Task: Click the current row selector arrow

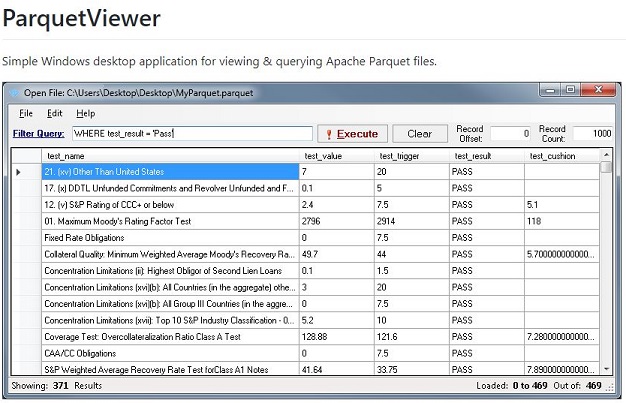Action: tap(18, 172)
